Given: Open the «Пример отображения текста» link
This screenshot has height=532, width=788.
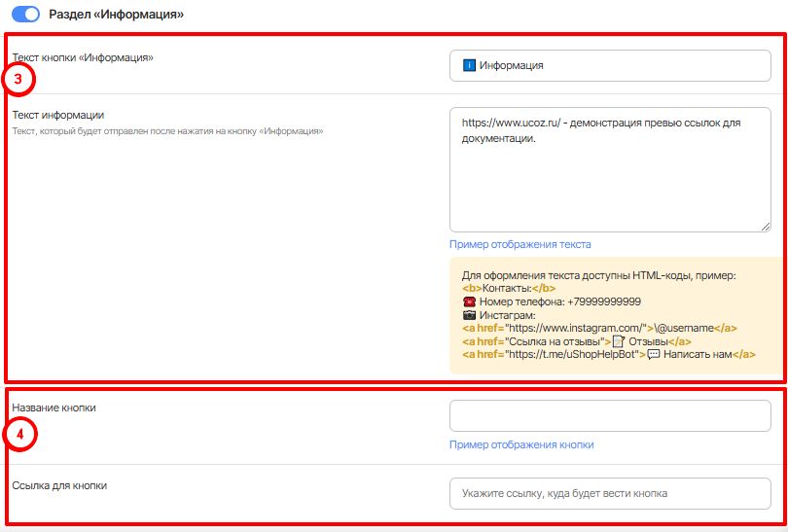Looking at the screenshot, I should 519,244.
